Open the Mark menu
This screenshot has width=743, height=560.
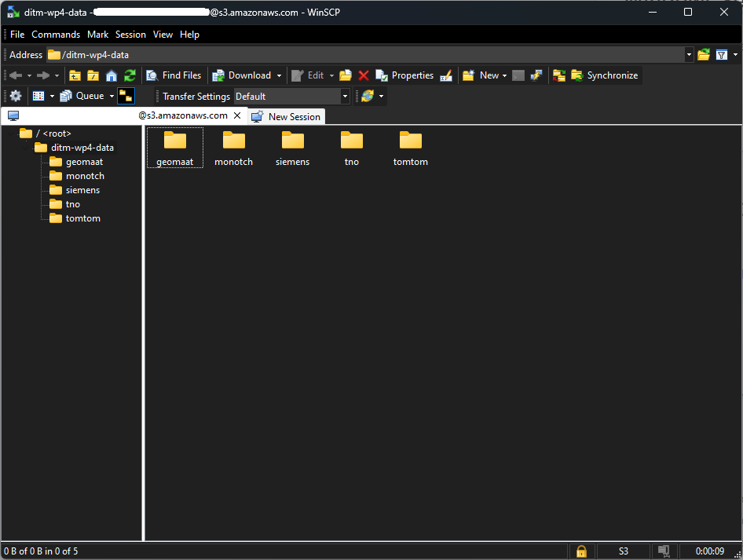pos(98,35)
